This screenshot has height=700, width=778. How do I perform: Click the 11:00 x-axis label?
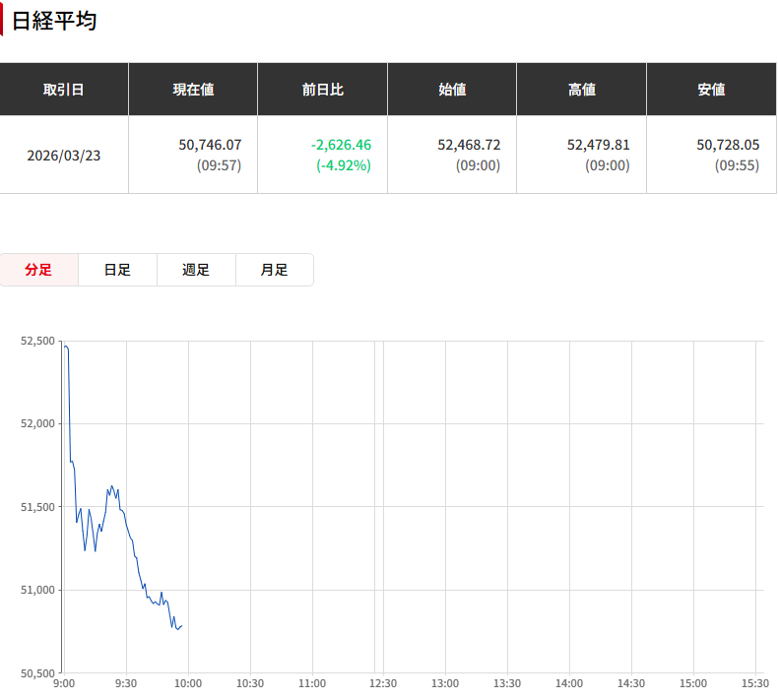pyautogui.click(x=312, y=683)
